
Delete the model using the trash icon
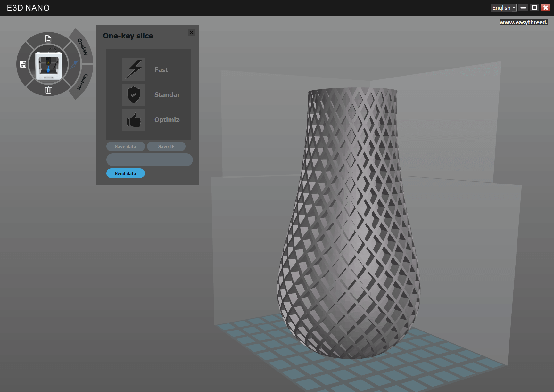click(48, 90)
